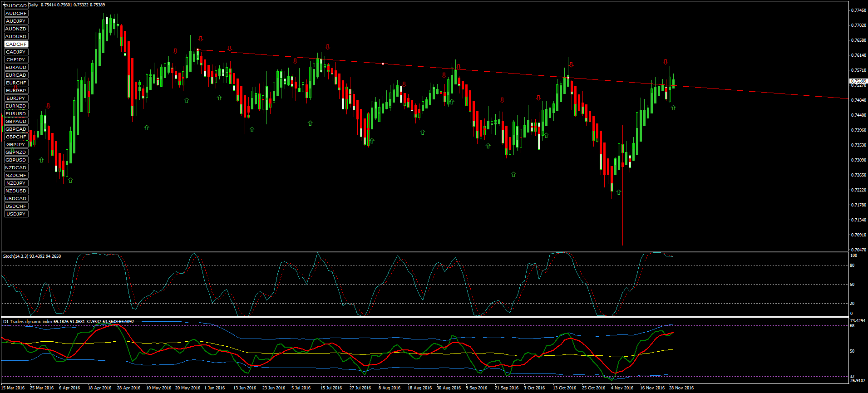Load the USDCAD chart
Screen dimensions: 868x393
[x=16, y=199]
